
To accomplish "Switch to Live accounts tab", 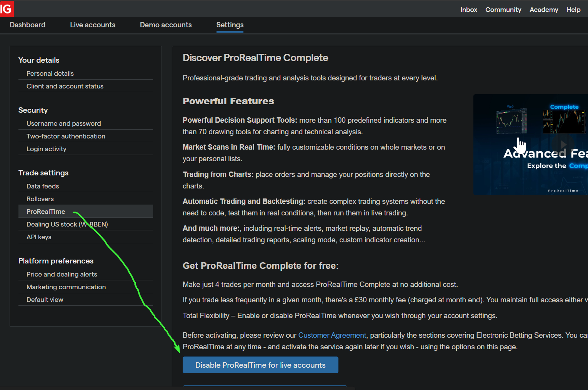I will [93, 25].
